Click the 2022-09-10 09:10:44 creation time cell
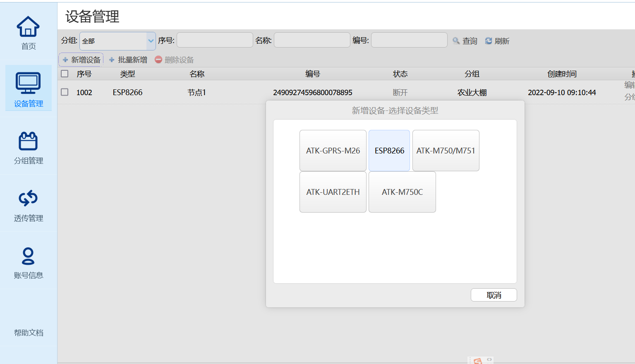The width and height of the screenshot is (635, 364). [562, 92]
